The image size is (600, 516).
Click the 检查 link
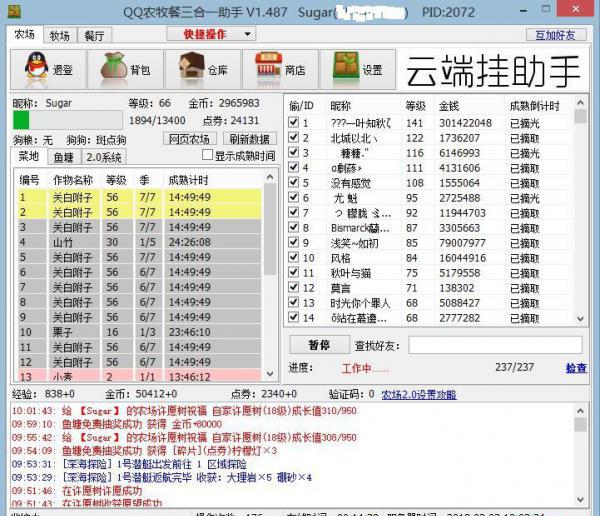[x=576, y=368]
